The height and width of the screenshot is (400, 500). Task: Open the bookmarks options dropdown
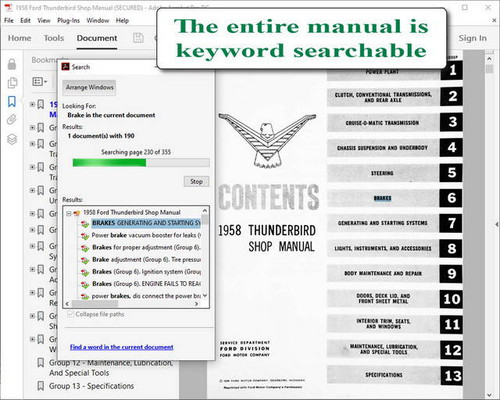(x=40, y=81)
